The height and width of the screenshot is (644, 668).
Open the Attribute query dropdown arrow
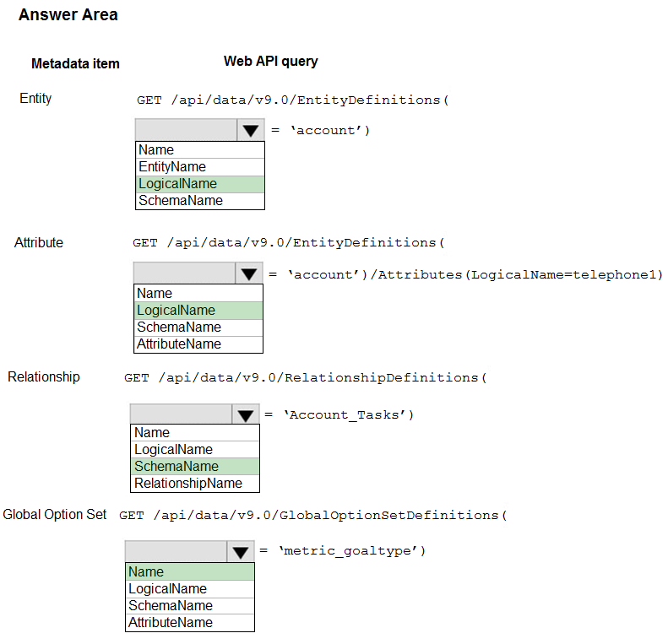[249, 273]
